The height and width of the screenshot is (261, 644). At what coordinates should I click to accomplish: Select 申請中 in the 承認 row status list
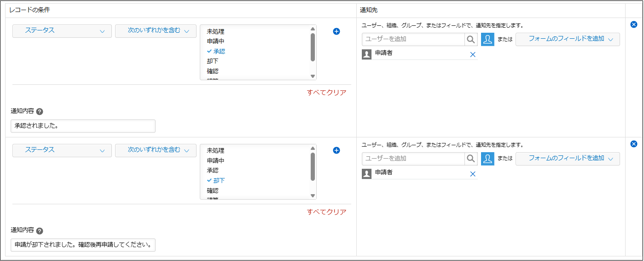[215, 42]
